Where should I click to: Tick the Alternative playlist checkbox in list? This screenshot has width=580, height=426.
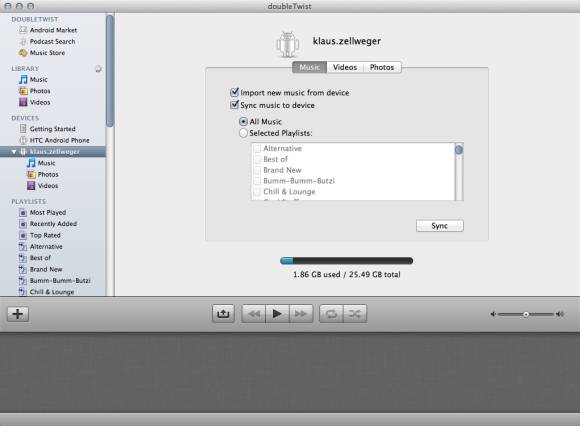coord(257,149)
